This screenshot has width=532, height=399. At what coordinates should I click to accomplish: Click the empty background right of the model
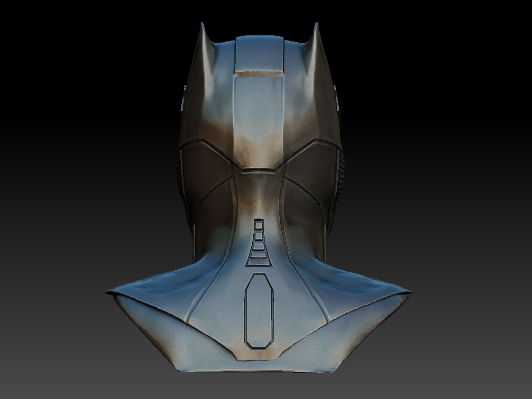click(470, 190)
